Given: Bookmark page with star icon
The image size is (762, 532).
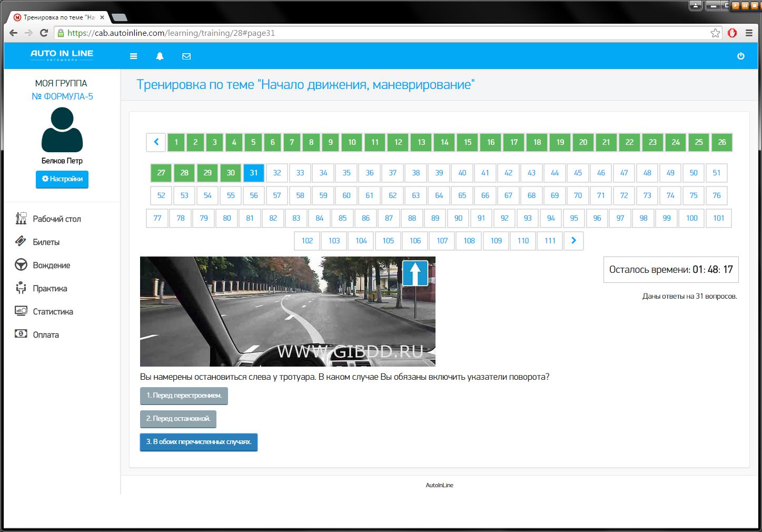Looking at the screenshot, I should click(715, 33).
